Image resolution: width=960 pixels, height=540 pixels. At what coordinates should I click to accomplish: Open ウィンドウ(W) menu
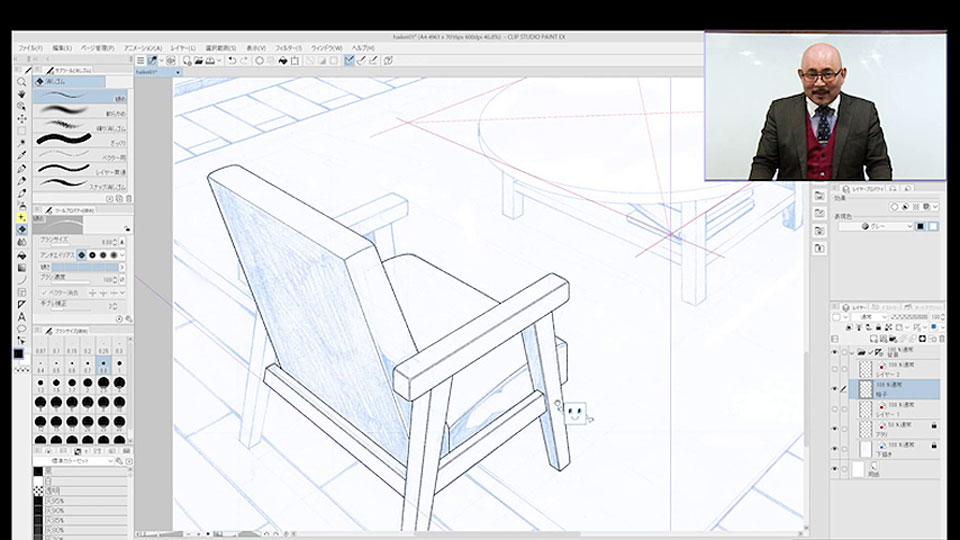point(327,48)
